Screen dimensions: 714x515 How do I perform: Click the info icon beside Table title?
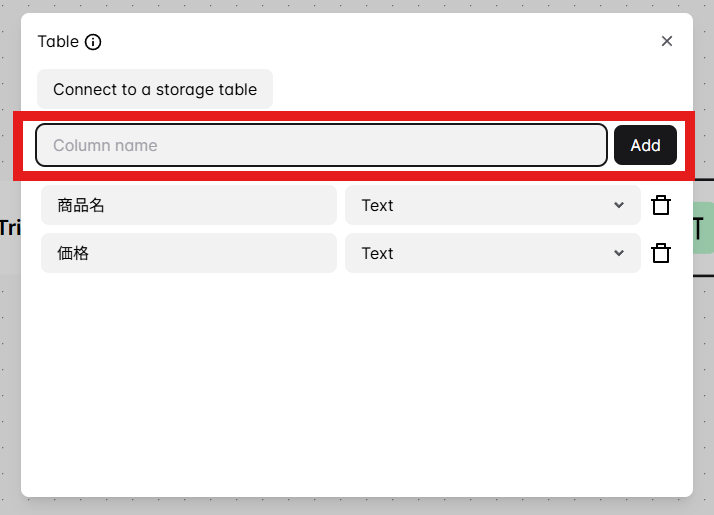tap(93, 42)
